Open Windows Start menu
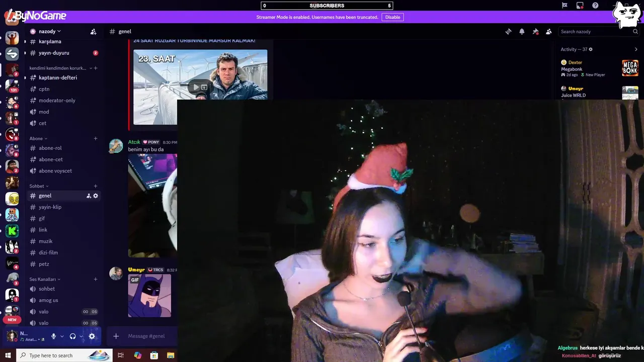The height and width of the screenshot is (362, 644). [8, 355]
